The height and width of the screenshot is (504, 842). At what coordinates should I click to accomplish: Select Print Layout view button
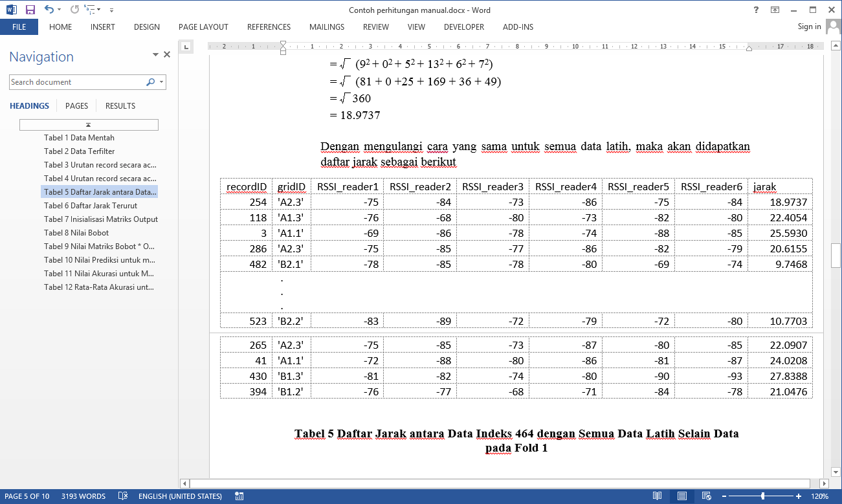tap(681, 496)
